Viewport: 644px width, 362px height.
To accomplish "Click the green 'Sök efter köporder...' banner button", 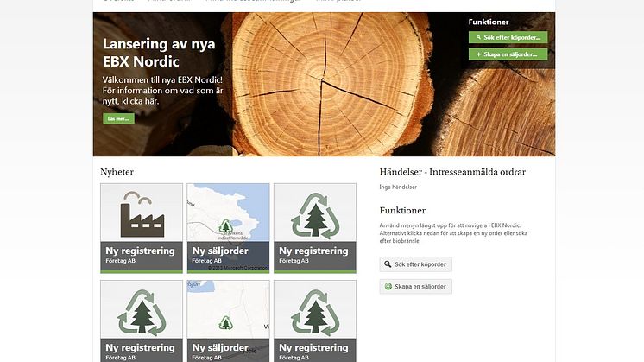I will (x=508, y=37).
